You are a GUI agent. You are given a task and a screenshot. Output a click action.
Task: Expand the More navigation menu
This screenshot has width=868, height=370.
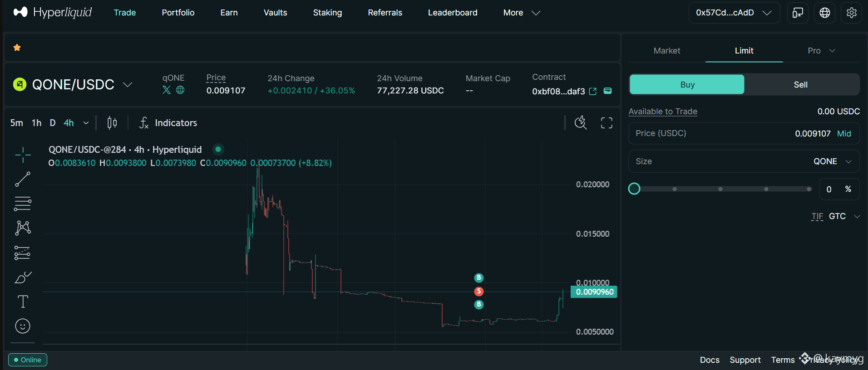coord(522,13)
